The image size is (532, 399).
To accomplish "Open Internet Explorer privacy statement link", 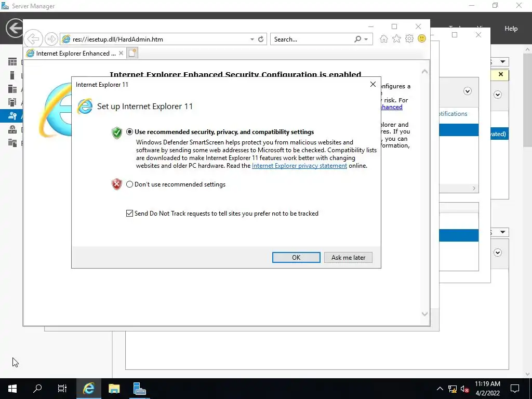I will 299,166.
